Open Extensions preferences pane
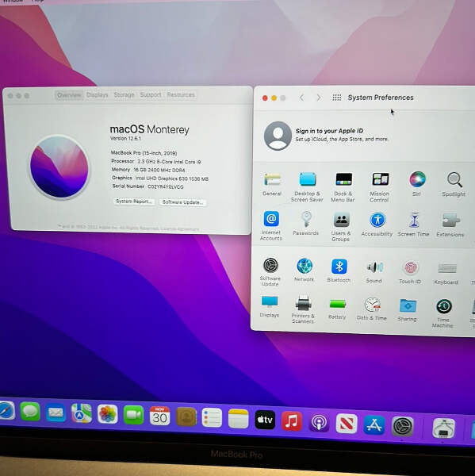This screenshot has width=475, height=476. point(450,225)
